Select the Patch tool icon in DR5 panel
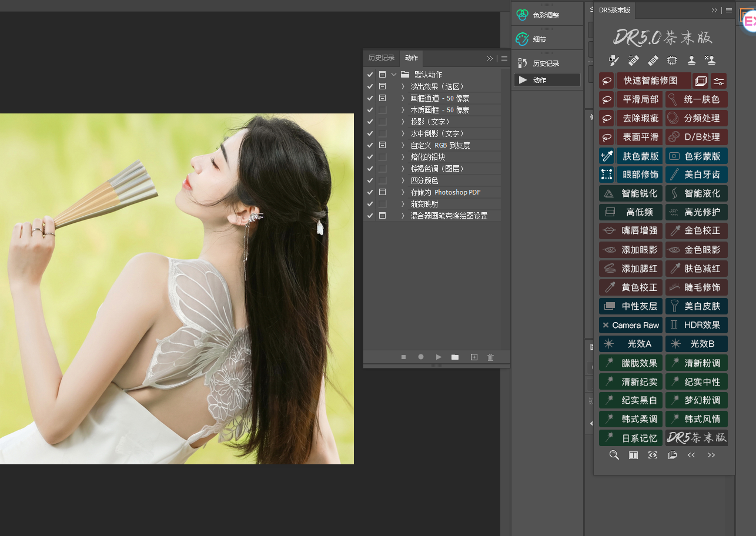Image resolution: width=756 pixels, height=536 pixels. [x=673, y=60]
